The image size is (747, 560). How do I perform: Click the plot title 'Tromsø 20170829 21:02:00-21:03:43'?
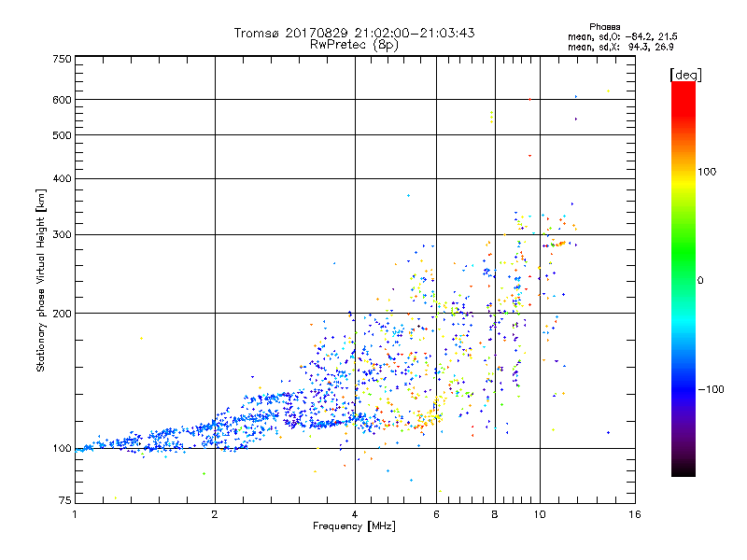(x=354, y=33)
